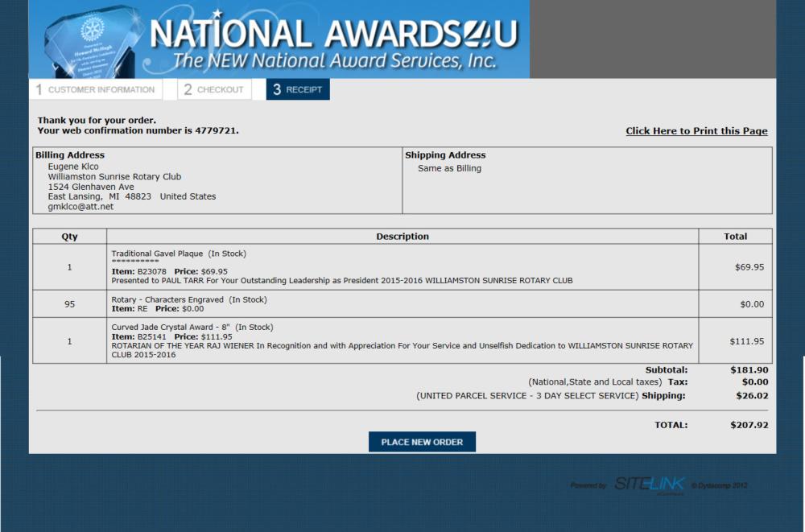This screenshot has height=532, width=805.
Task: Select the billing name Eugene Klco
Action: pyautogui.click(x=73, y=167)
